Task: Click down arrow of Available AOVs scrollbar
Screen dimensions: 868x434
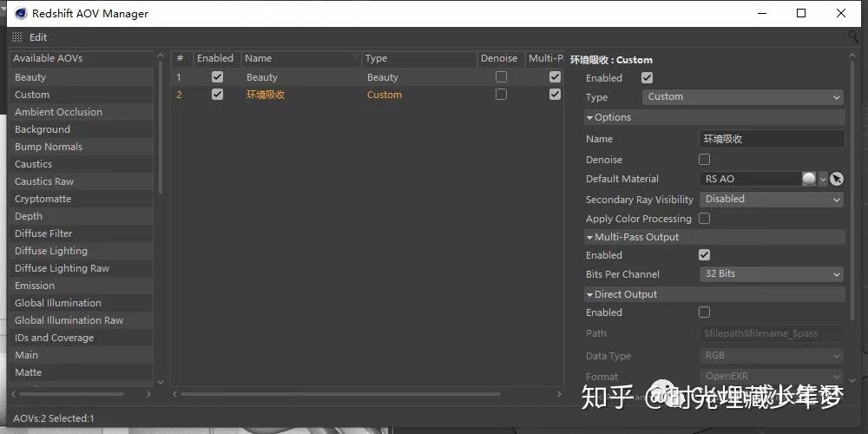Action: [x=161, y=382]
